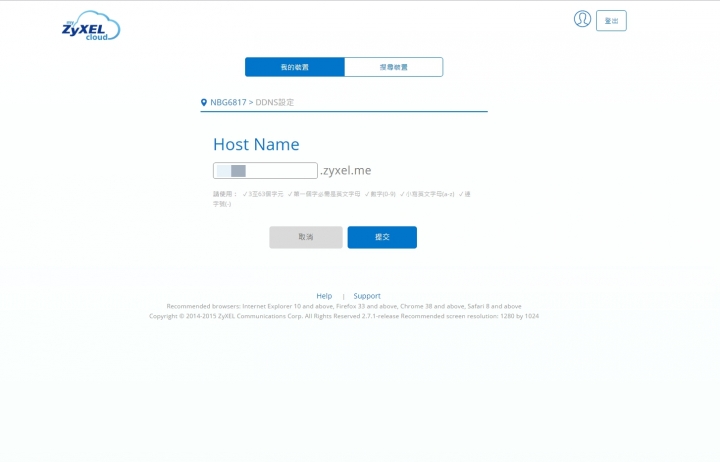The image size is (720, 462).
Task: Open the Help link in footer
Action: click(324, 296)
